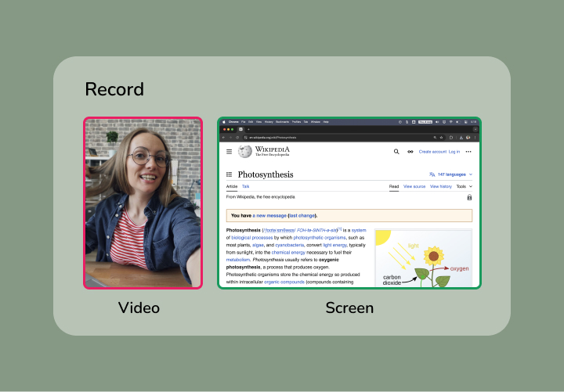This screenshot has width=564, height=392.
Task: Click the page protection padlock icon
Action: (x=469, y=197)
